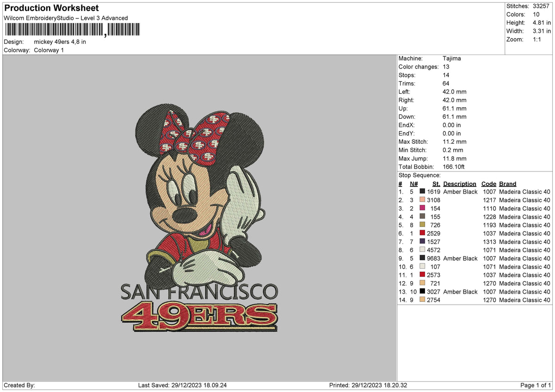Select design name 'mickey 49ers 4,8 in'

tap(60, 42)
